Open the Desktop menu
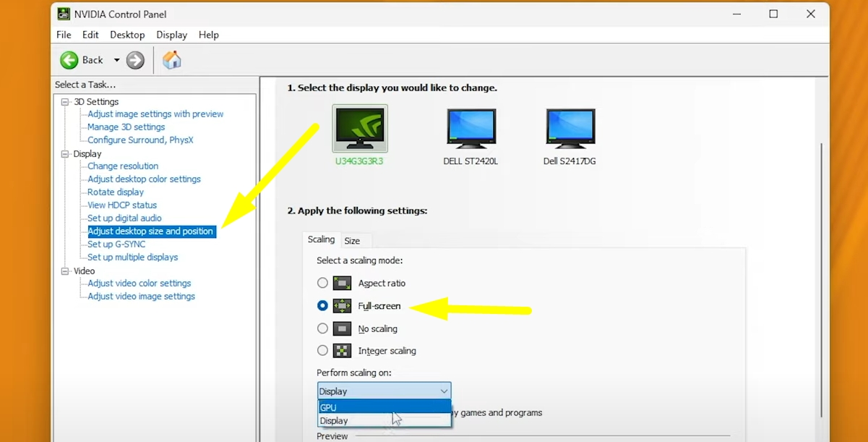The width and height of the screenshot is (868, 442). (x=127, y=35)
